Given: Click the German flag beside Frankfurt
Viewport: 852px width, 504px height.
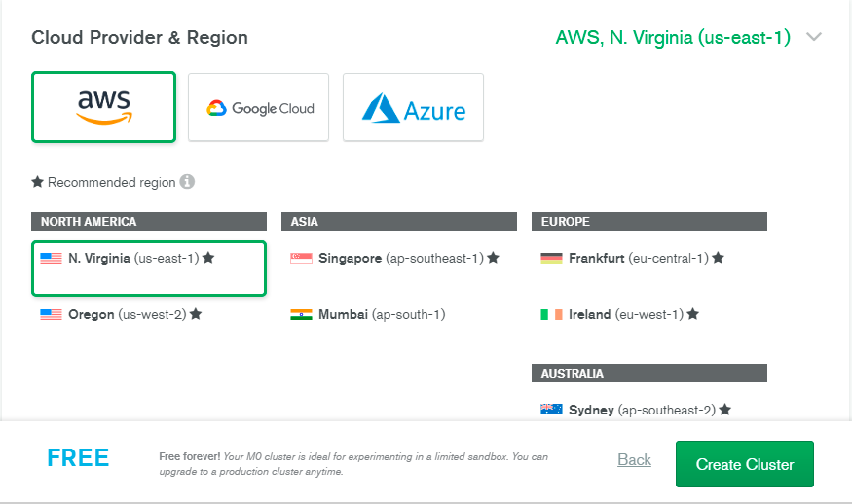Looking at the screenshot, I should coord(551,258).
